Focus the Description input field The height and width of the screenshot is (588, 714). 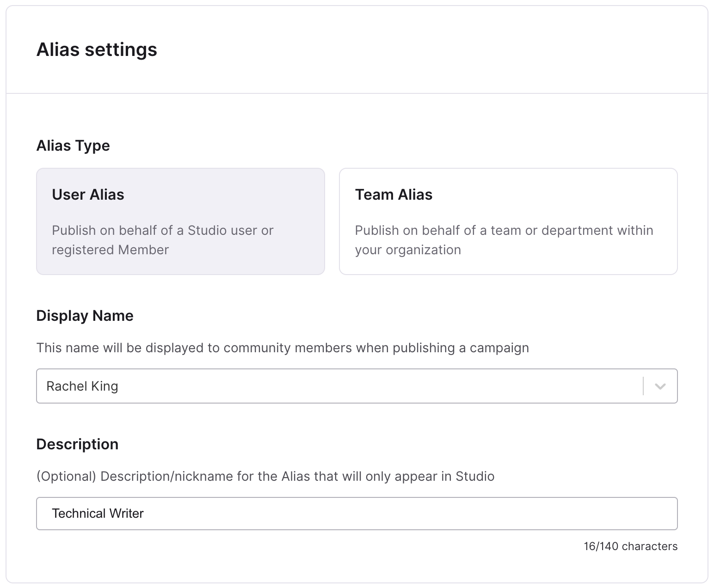pos(356,513)
